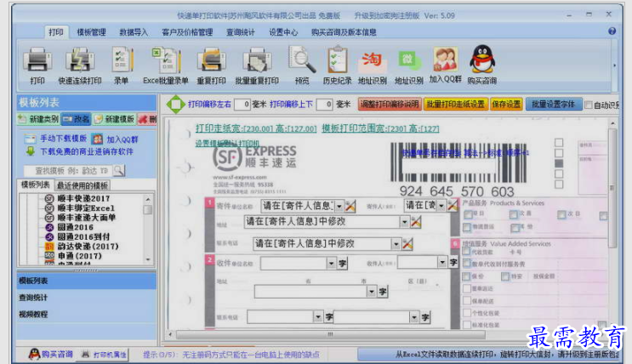632x364 pixels.
Task: Clear the sender phone field with its eraser icon
Action: coord(407,243)
